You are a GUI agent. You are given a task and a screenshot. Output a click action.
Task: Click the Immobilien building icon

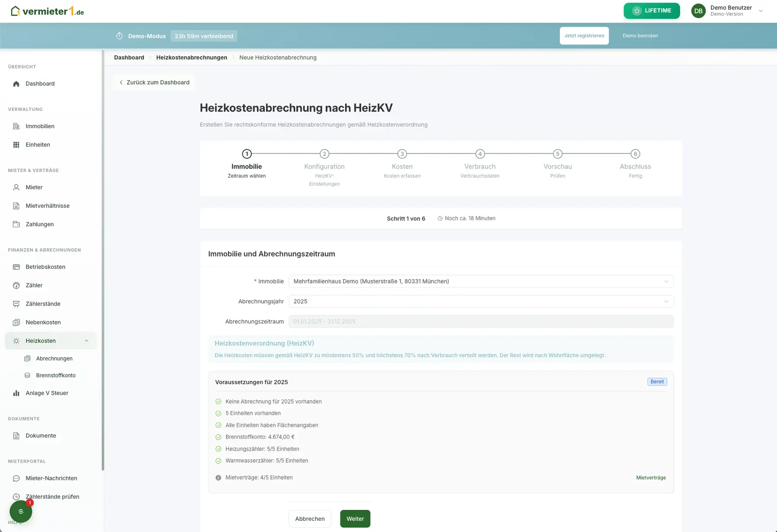[16, 126]
